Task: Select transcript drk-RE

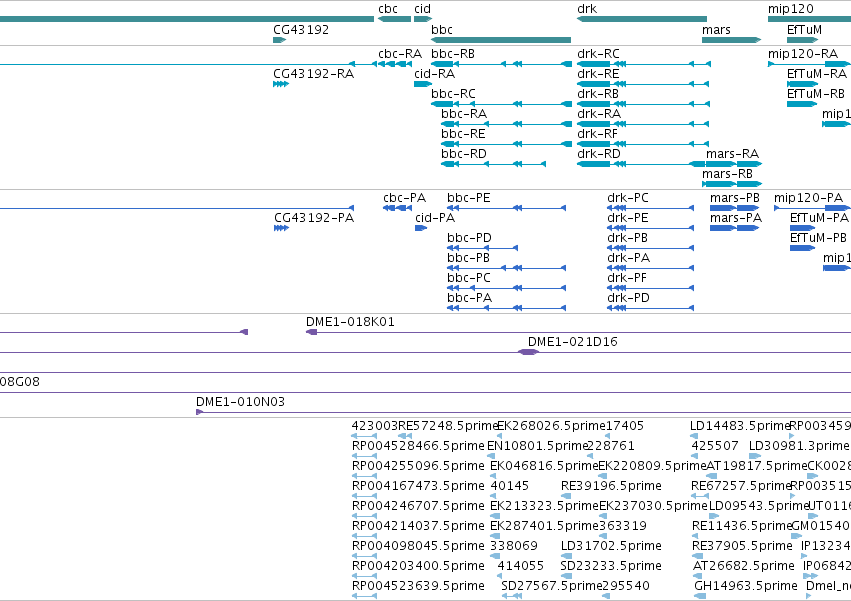Action: pyautogui.click(x=644, y=84)
